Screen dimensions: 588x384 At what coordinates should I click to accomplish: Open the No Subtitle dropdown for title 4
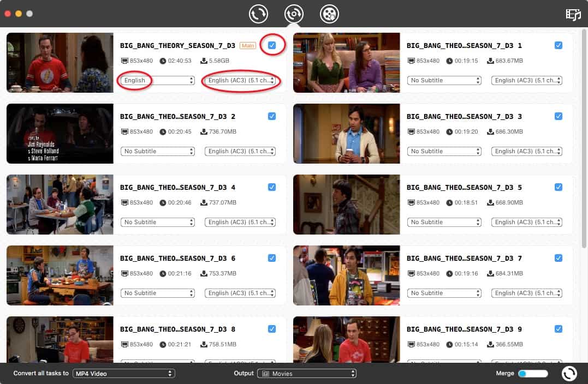pos(157,222)
